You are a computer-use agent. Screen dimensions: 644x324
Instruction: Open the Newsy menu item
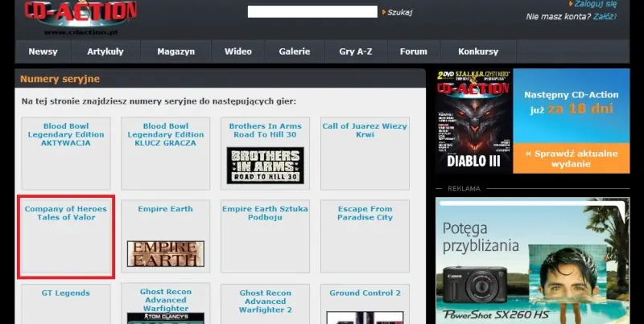43,51
